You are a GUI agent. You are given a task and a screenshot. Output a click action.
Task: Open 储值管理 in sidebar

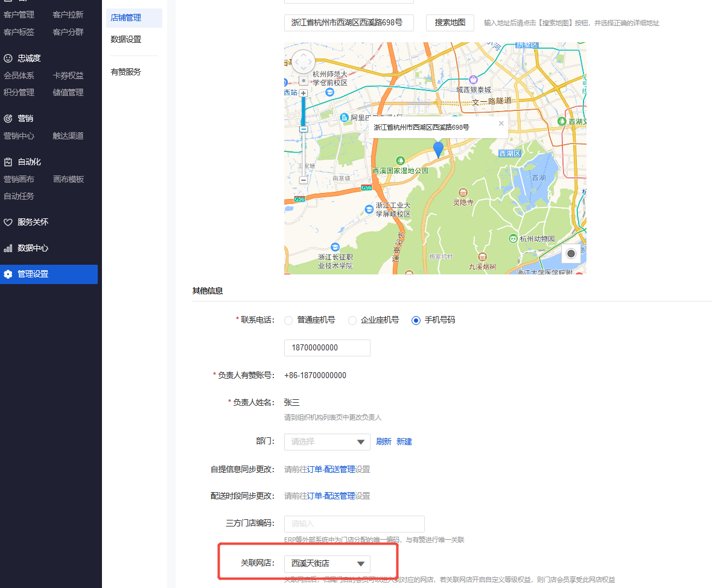pyautogui.click(x=68, y=92)
